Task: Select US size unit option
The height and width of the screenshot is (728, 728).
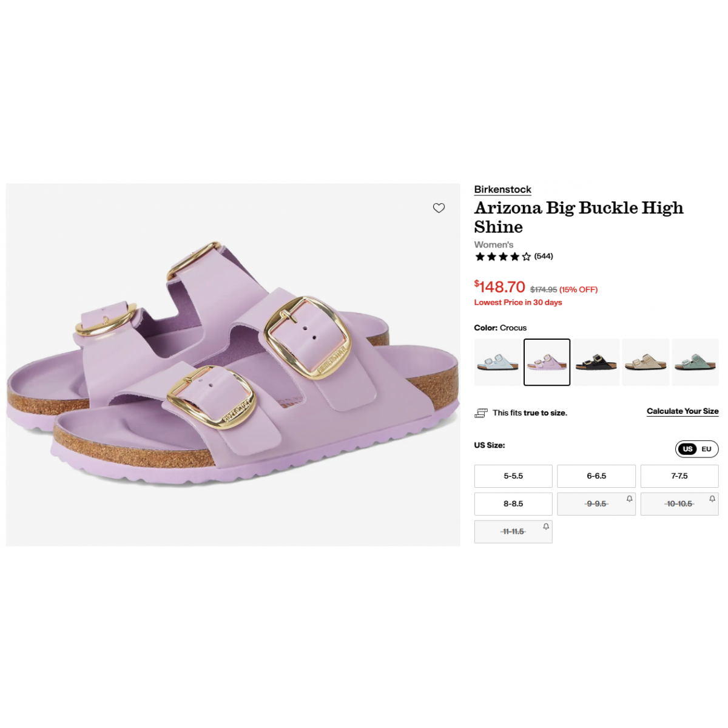Action: (x=687, y=449)
